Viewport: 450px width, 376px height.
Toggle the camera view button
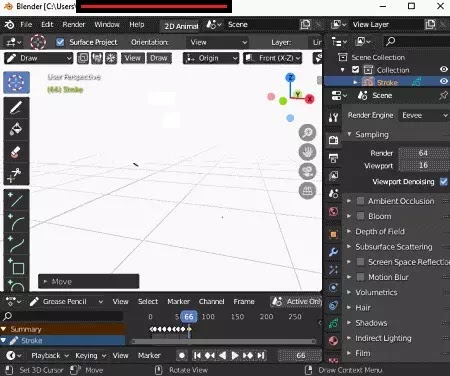[x=307, y=172]
